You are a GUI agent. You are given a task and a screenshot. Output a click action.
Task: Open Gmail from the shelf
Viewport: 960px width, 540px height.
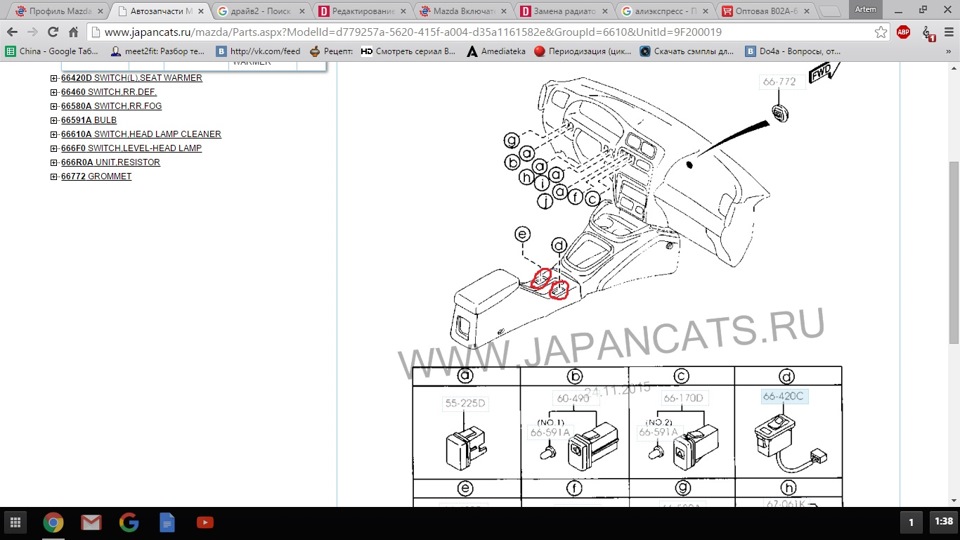[x=91, y=522]
